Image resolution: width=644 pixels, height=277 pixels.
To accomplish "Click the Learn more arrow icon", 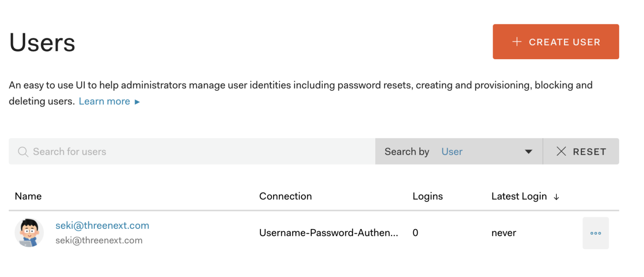I will click(138, 101).
